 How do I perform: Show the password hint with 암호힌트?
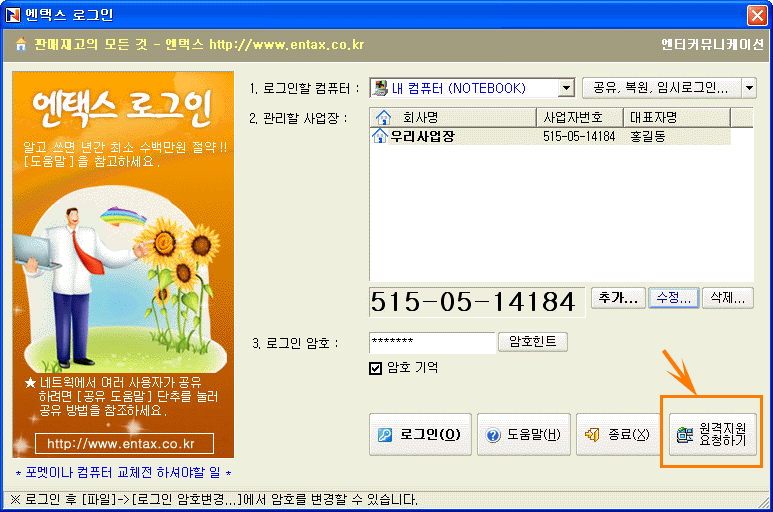point(533,341)
